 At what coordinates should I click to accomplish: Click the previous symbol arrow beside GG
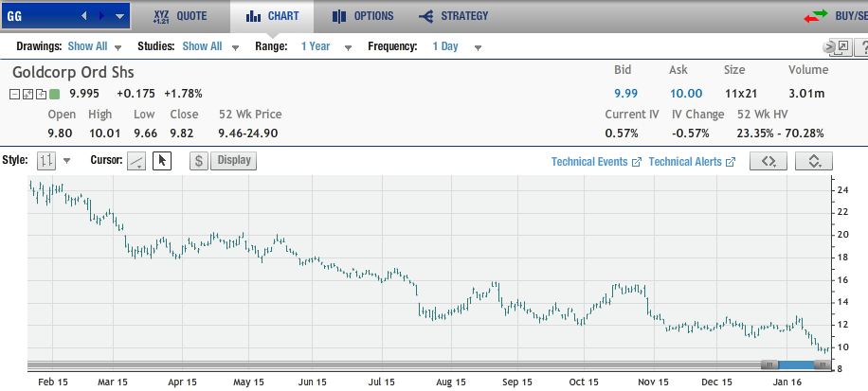pos(84,16)
